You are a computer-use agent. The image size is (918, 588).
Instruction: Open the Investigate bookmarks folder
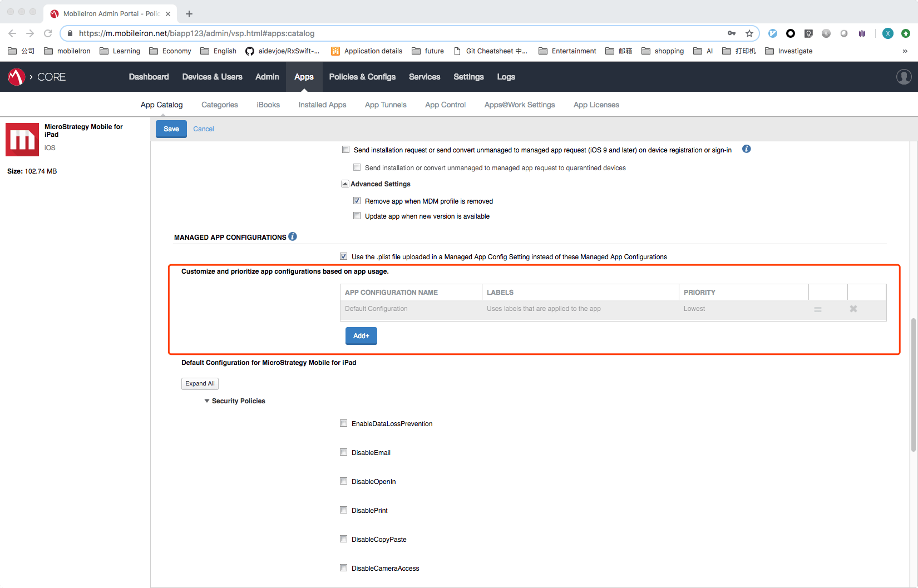tap(789, 51)
